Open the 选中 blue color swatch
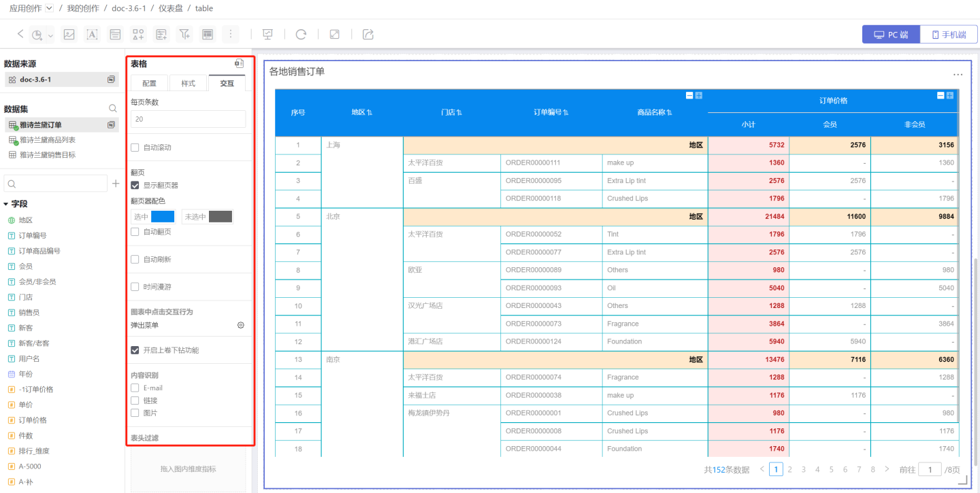 coord(163,217)
